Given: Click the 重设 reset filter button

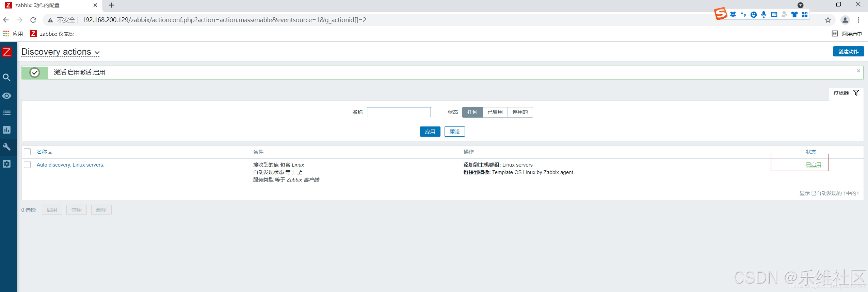Looking at the screenshot, I should coord(454,132).
